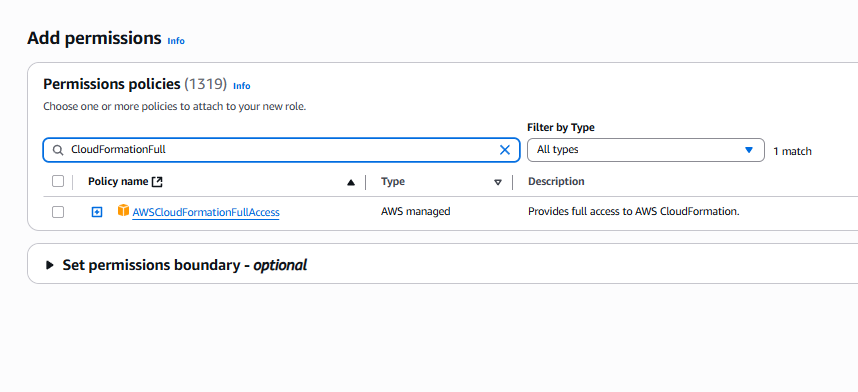Click the orange AWS managed policy cube icon

[x=124, y=210]
